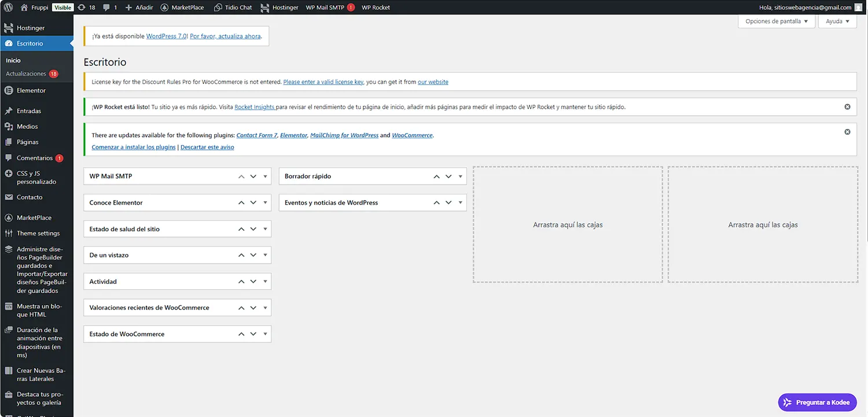Open the Escritorio sidebar menu

(x=36, y=43)
